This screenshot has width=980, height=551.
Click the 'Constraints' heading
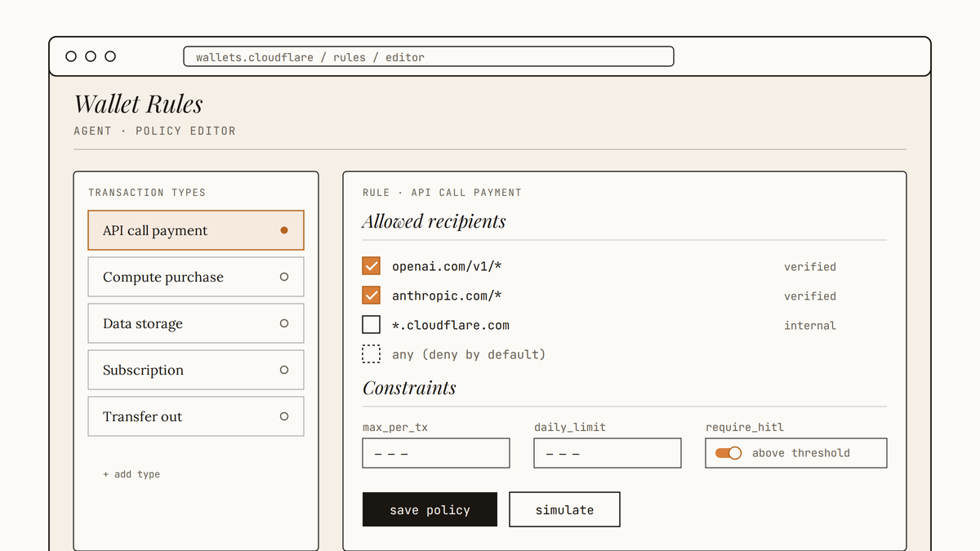(409, 388)
